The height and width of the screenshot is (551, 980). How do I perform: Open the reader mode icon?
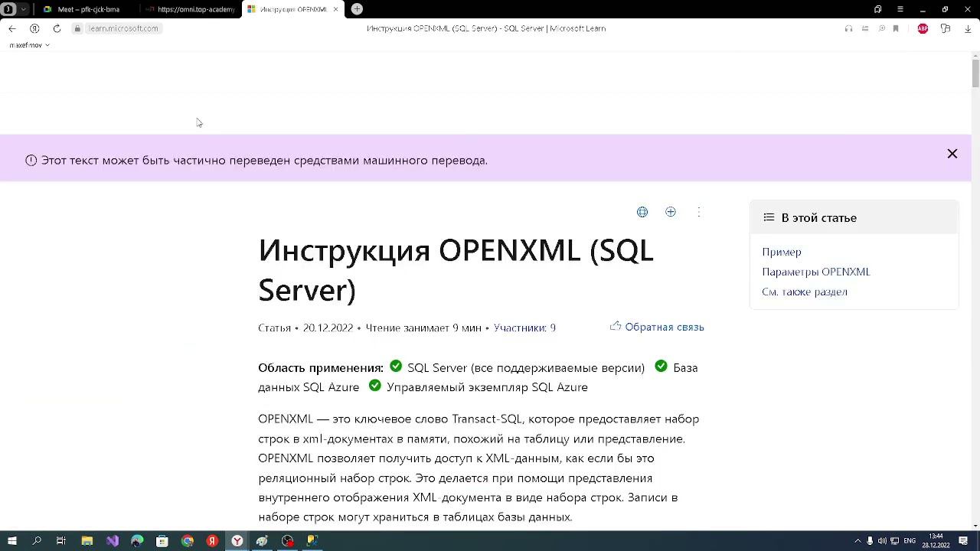865,28
